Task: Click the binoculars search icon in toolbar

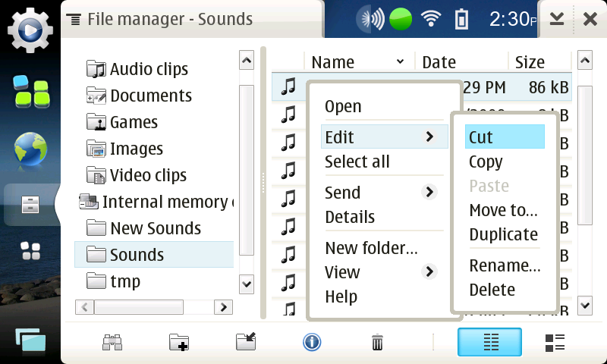Action: (112, 342)
